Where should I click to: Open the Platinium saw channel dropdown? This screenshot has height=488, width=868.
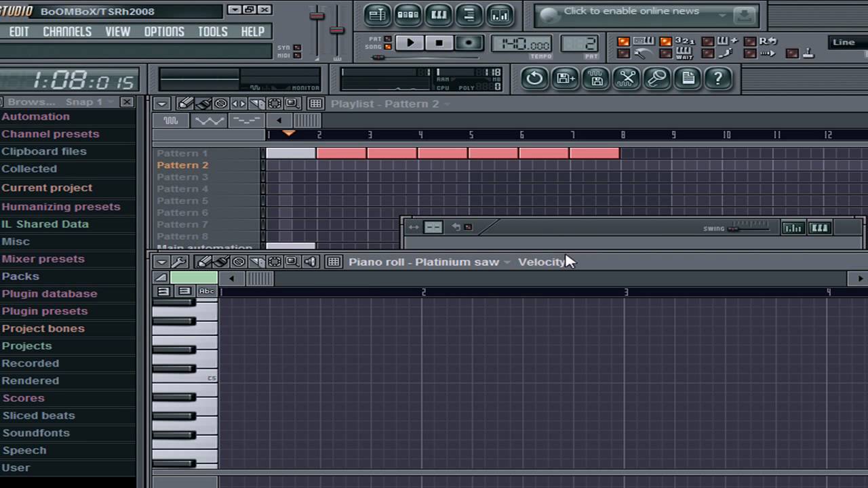(x=507, y=262)
